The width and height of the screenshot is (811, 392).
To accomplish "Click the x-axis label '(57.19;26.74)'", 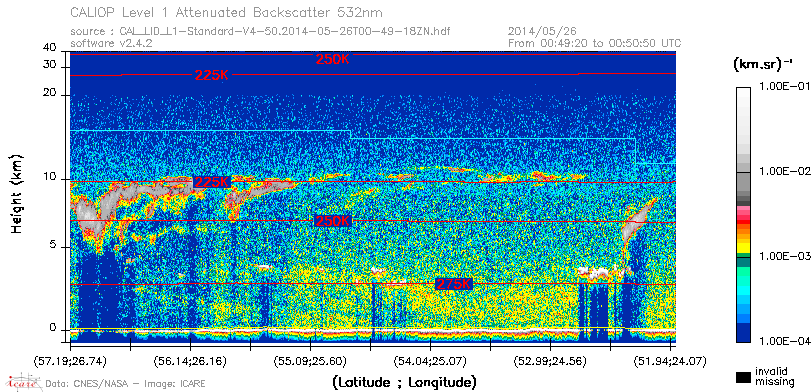I will coord(70,361).
